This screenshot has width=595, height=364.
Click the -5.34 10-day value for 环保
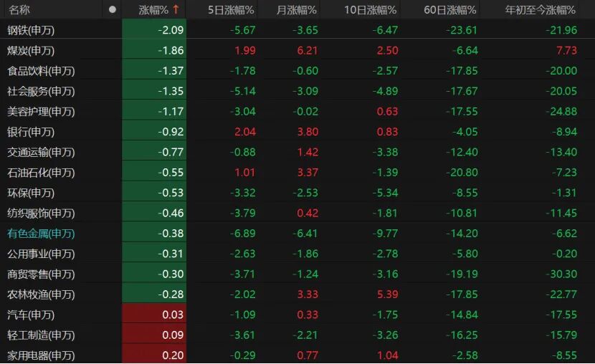coord(385,193)
